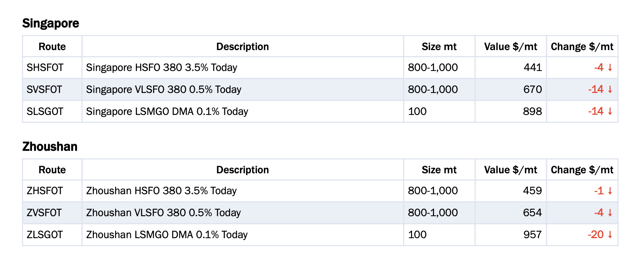Select the SVSFOT route code
This screenshot has height=254, width=644.
coord(44,89)
